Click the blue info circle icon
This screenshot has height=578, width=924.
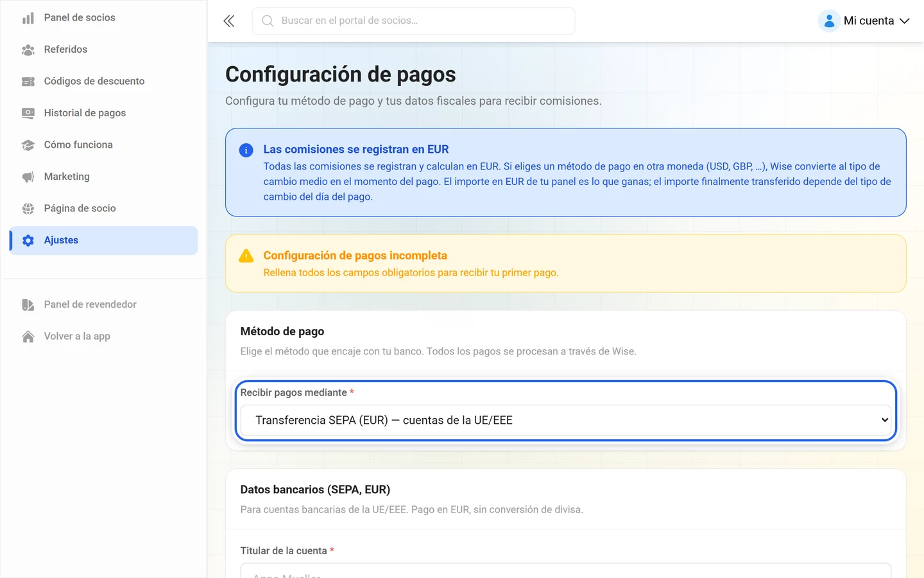(246, 150)
